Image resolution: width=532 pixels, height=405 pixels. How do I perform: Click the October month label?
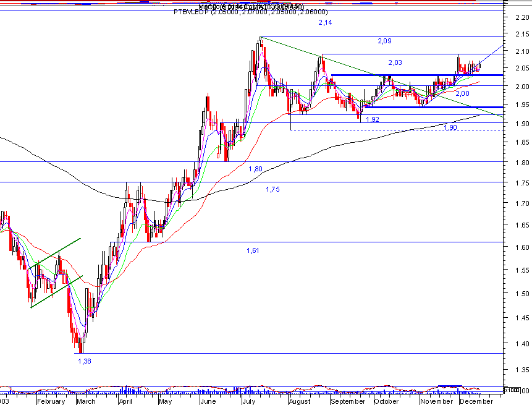(x=386, y=401)
